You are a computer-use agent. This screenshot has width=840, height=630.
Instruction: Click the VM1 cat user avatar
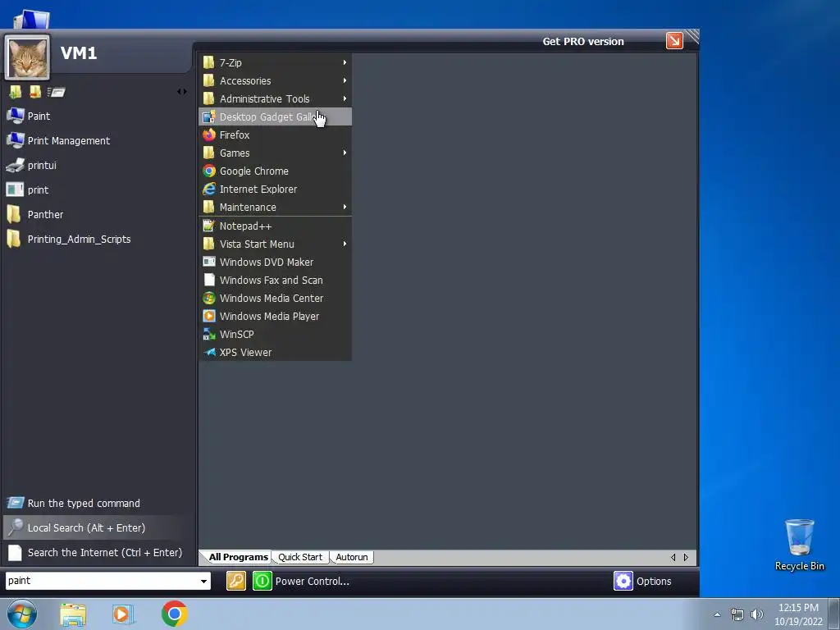27,58
